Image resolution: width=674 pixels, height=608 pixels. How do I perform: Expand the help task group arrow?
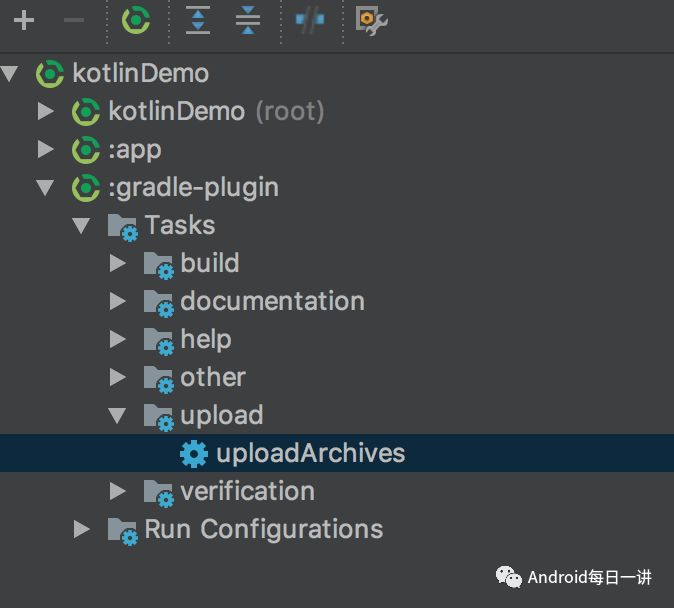[117, 339]
